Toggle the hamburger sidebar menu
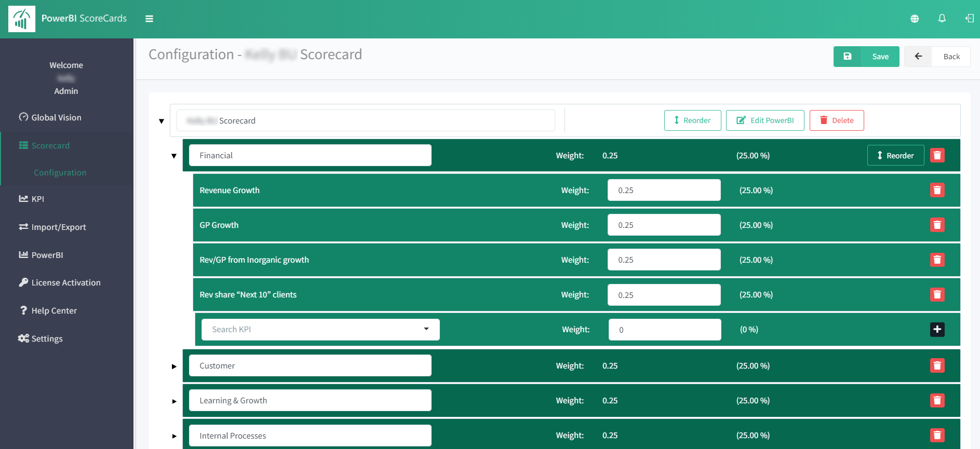This screenshot has width=980, height=449. (x=149, y=19)
